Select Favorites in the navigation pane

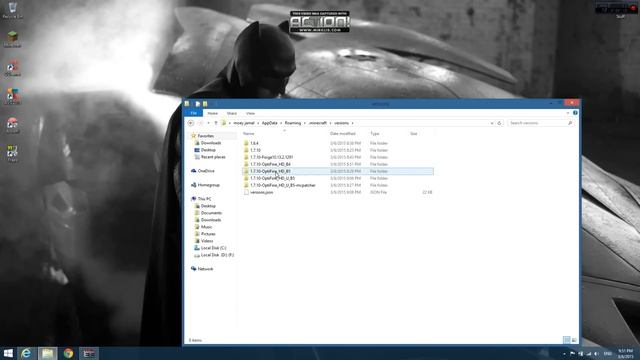click(205, 136)
